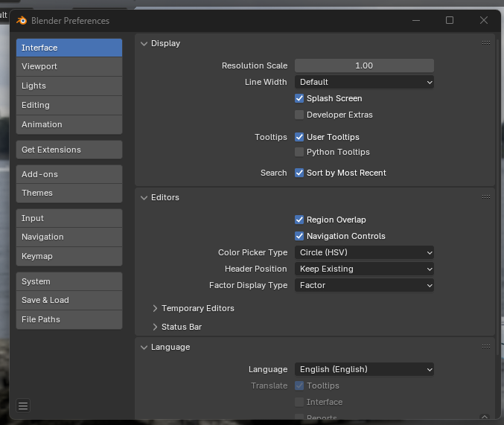Expand the Temporary Editors section
The height and width of the screenshot is (425, 504).
(156, 308)
